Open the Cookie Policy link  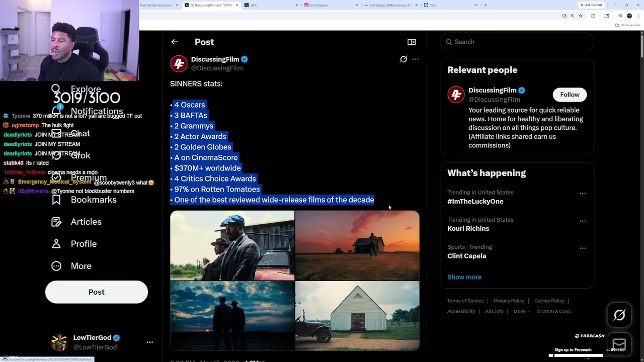point(549,301)
